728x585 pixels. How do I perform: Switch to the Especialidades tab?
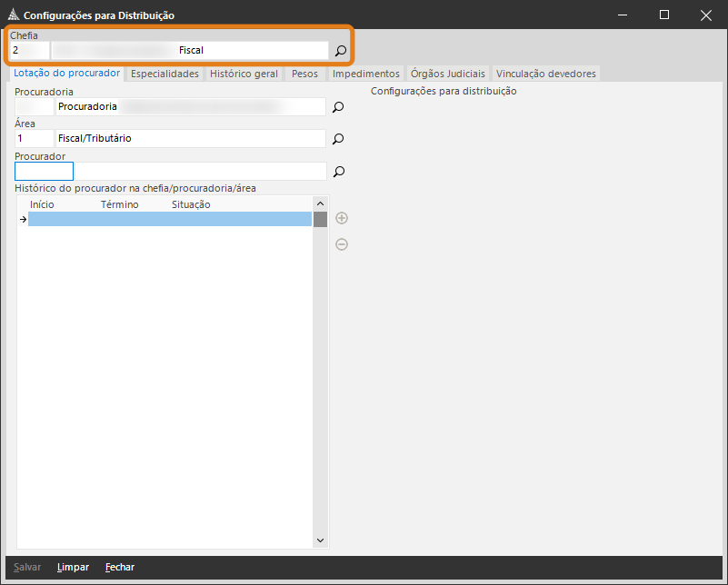[165, 74]
